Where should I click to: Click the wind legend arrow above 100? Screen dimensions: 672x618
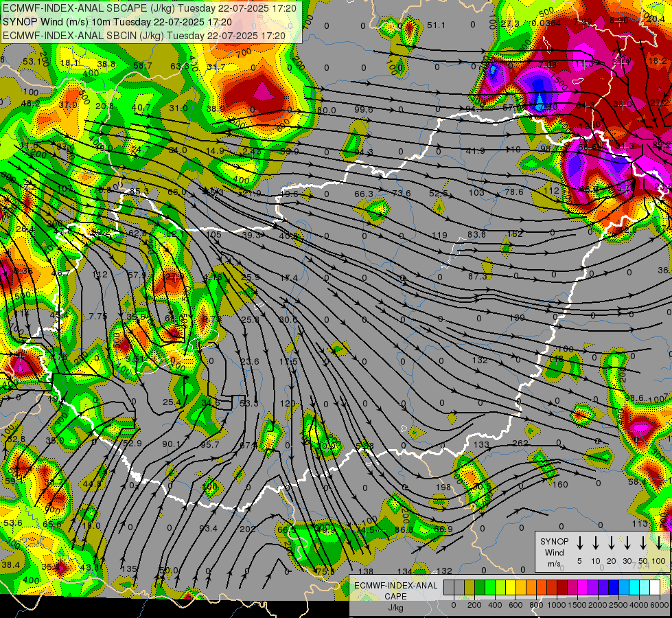pos(659,543)
